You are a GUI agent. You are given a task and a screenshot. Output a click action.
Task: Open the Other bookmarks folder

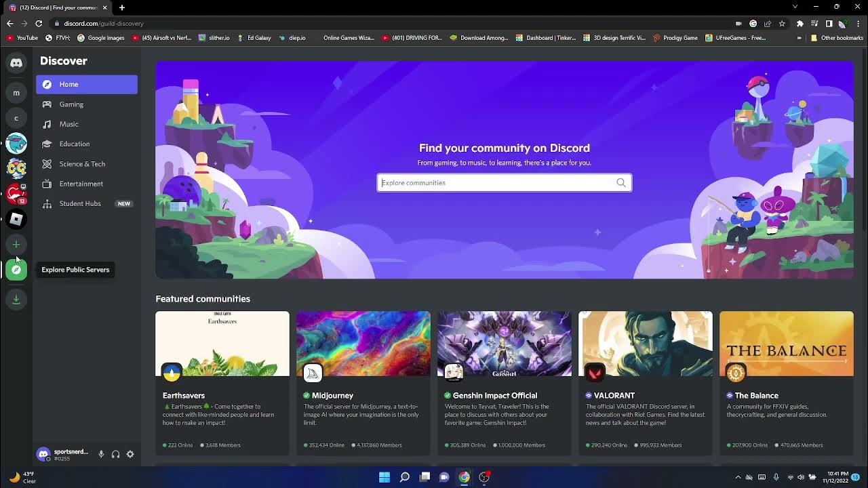(x=837, y=38)
